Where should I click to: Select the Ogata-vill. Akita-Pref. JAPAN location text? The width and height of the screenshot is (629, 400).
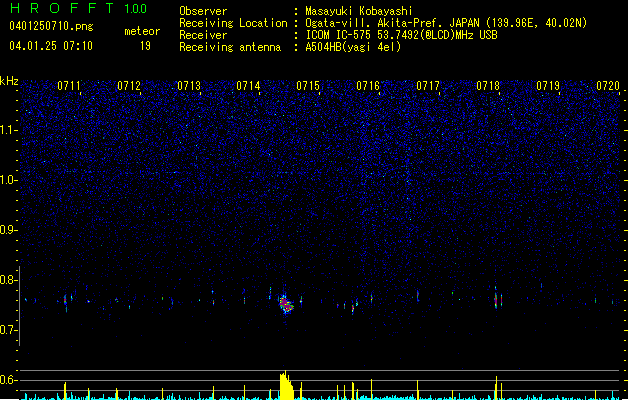446,23
